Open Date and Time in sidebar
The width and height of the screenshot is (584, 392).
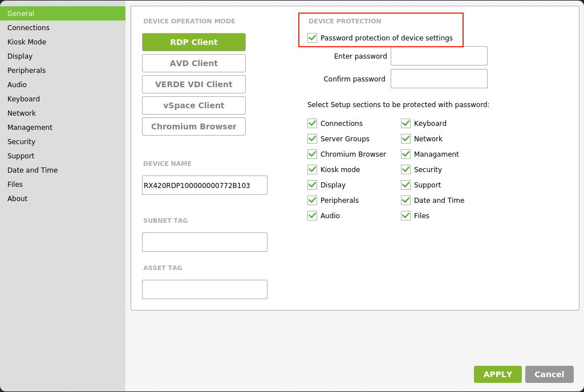[x=63, y=170]
